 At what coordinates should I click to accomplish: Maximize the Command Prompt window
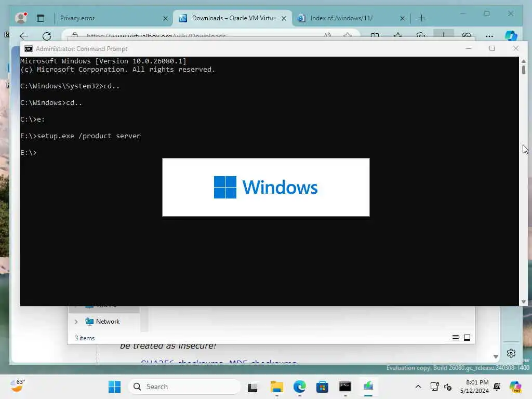[x=492, y=48]
